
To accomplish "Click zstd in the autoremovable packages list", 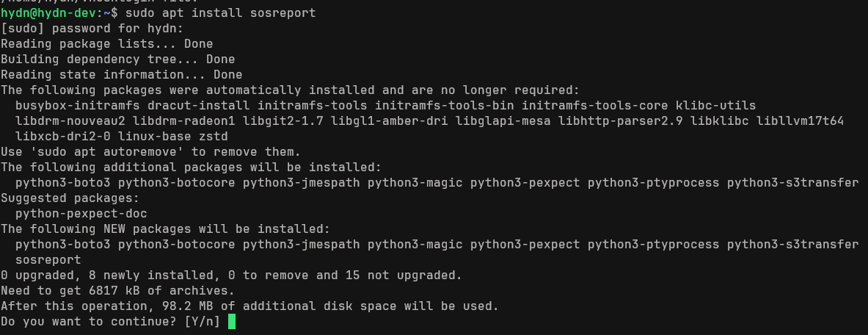I will (213, 137).
